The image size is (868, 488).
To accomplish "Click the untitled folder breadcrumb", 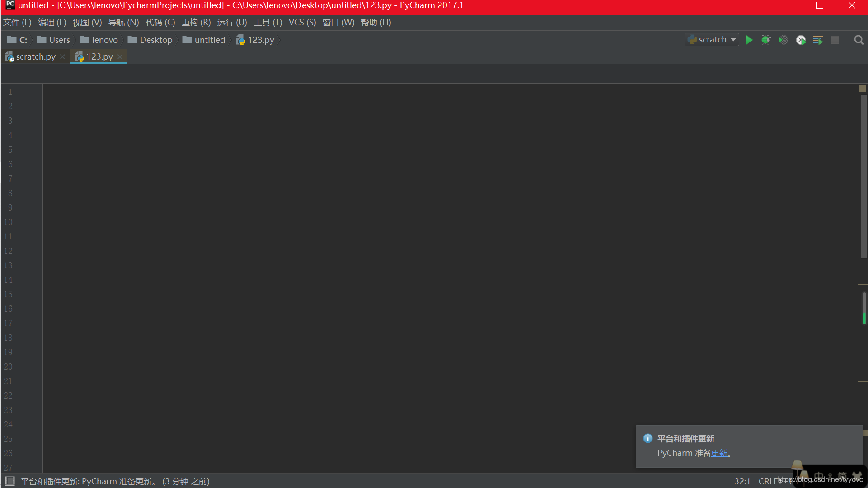I will click(x=204, y=40).
